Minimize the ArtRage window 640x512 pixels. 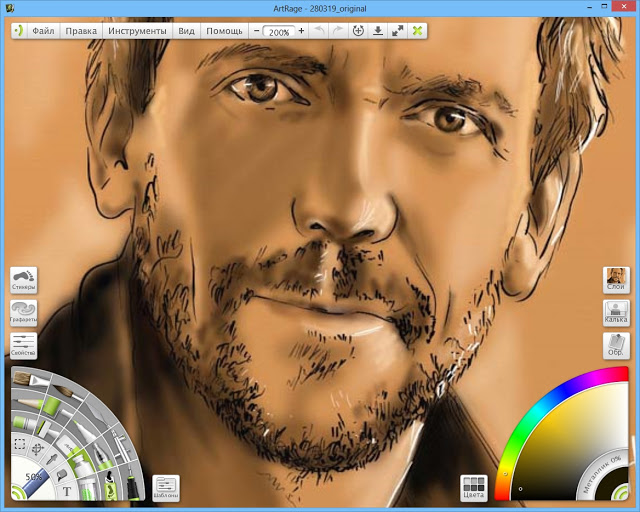tap(590, 7)
